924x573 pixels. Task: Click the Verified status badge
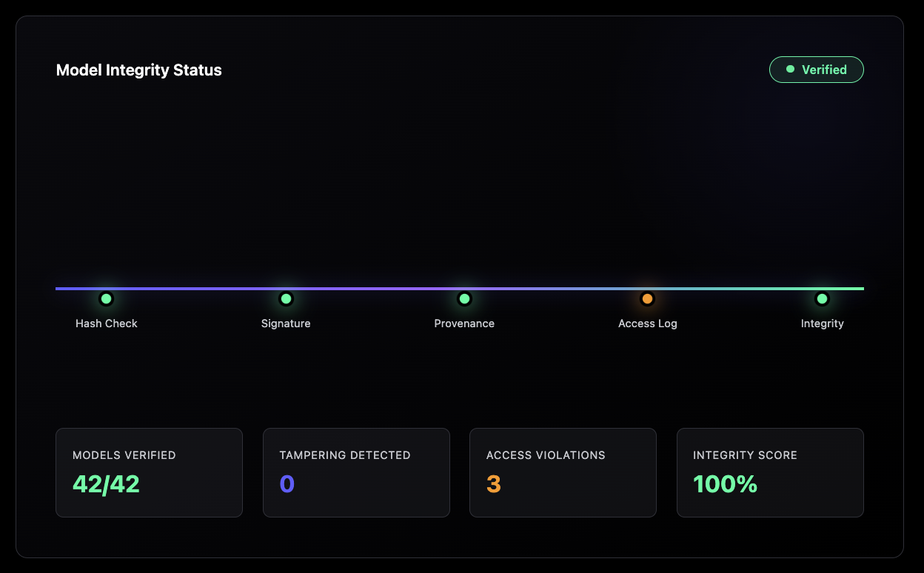point(816,70)
